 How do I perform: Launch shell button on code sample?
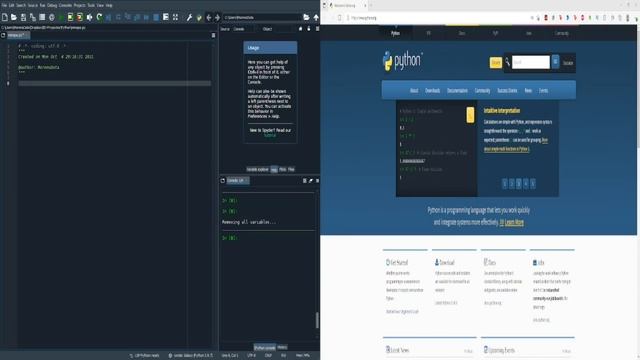(x=470, y=115)
